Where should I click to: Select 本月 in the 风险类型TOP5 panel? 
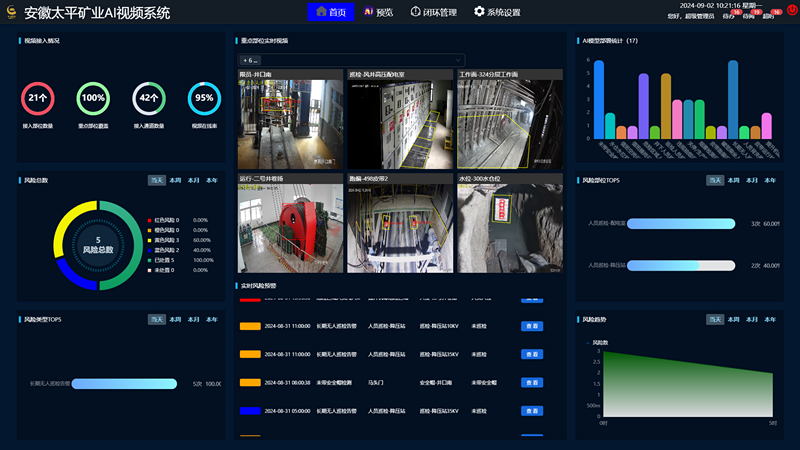click(x=193, y=319)
